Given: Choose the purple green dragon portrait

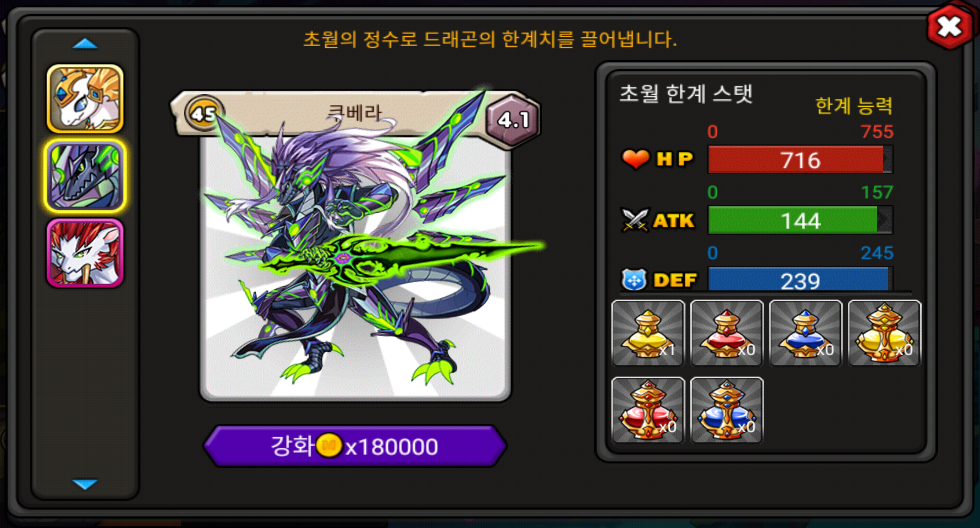Looking at the screenshot, I should tap(85, 175).
